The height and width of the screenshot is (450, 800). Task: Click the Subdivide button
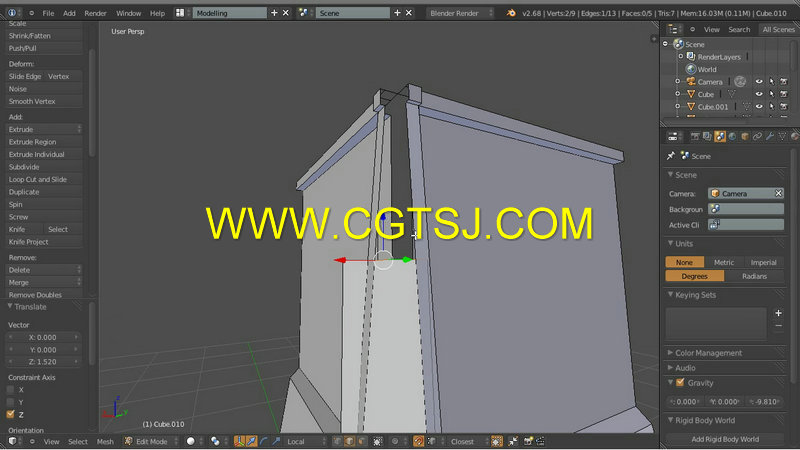point(44,167)
